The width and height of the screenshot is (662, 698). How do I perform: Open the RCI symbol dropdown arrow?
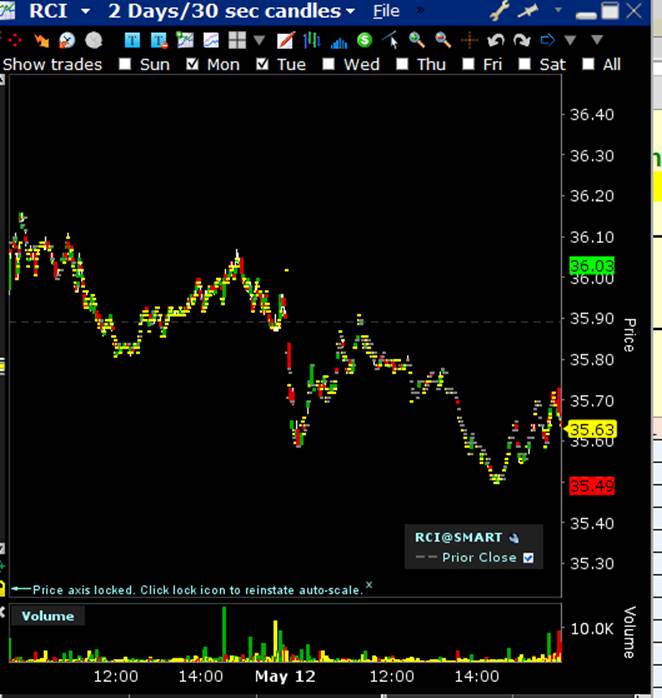(x=86, y=12)
